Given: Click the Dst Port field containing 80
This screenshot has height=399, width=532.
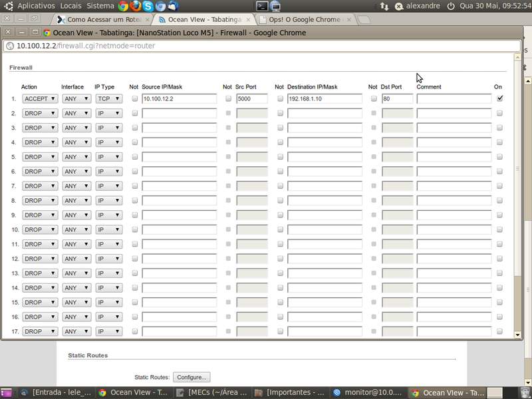Looking at the screenshot, I should [x=397, y=98].
